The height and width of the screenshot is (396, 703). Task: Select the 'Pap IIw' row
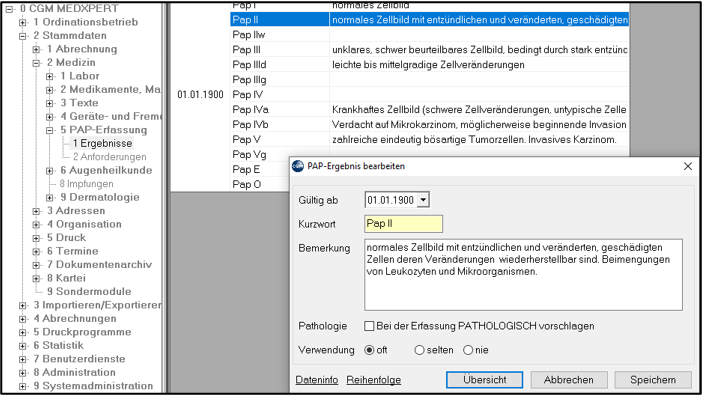[x=429, y=35]
